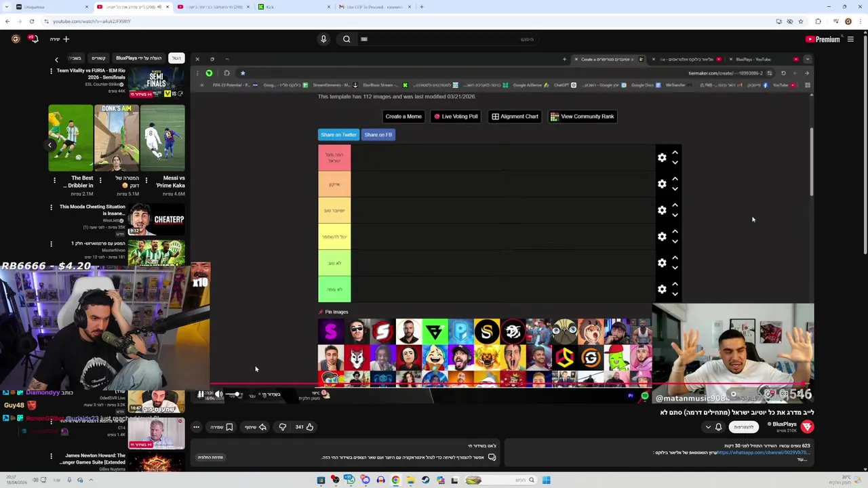Image resolution: width=868 pixels, height=488 pixels.
Task: Dislike the video with thumbs-down icon
Action: pos(283,427)
